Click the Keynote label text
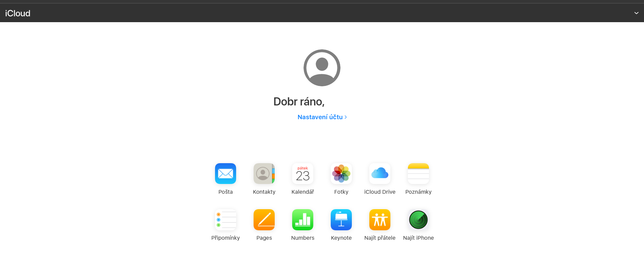644x280 pixels. [341, 238]
